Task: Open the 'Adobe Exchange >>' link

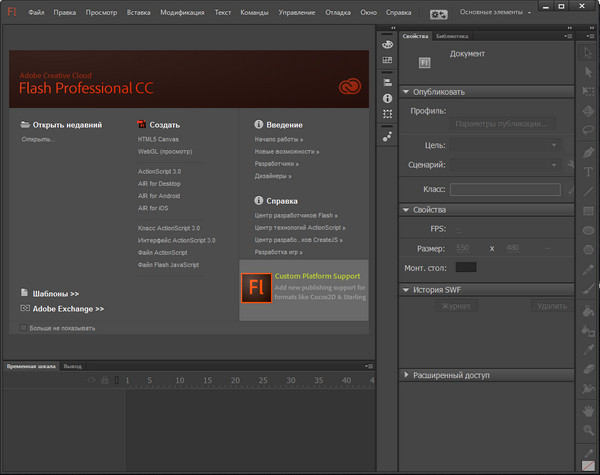Action: click(x=68, y=309)
